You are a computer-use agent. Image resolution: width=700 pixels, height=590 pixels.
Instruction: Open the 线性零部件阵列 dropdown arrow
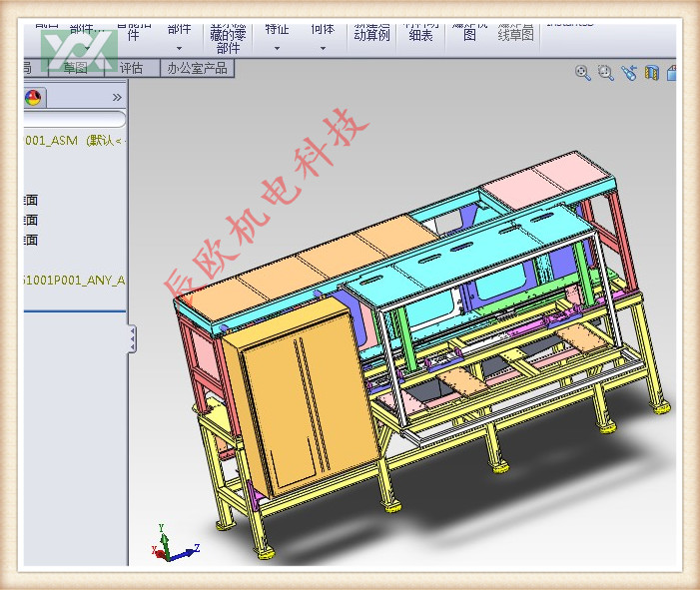(179, 48)
